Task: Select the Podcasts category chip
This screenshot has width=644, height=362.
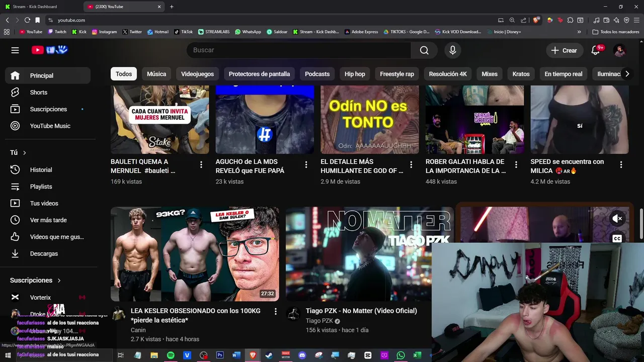Action: pyautogui.click(x=317, y=74)
